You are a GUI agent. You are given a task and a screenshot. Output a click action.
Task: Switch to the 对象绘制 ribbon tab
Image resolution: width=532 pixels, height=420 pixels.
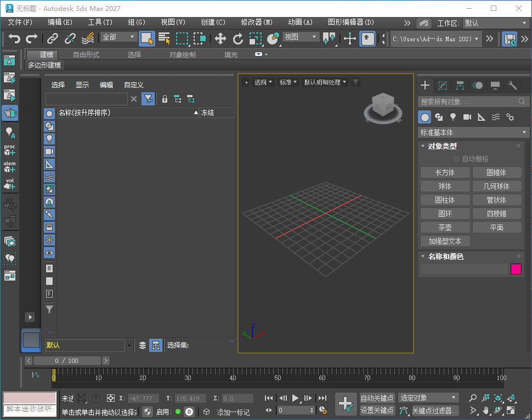pos(183,55)
